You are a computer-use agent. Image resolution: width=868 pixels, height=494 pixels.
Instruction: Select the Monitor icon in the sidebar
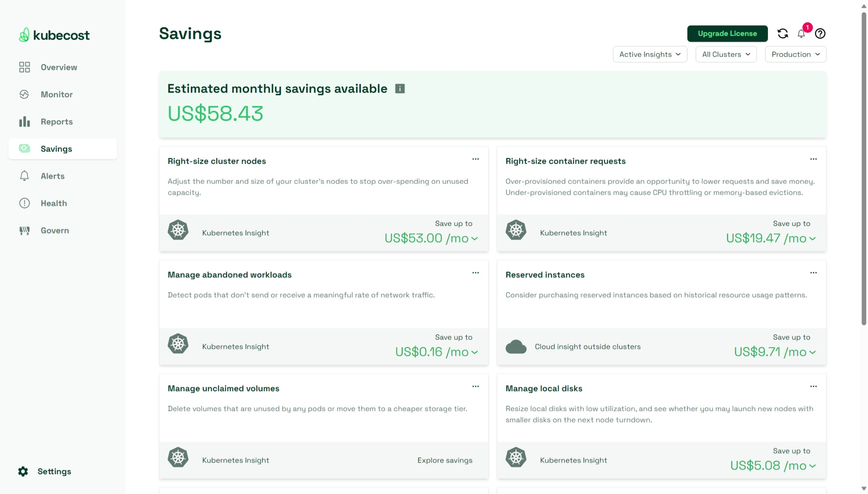pyautogui.click(x=24, y=94)
